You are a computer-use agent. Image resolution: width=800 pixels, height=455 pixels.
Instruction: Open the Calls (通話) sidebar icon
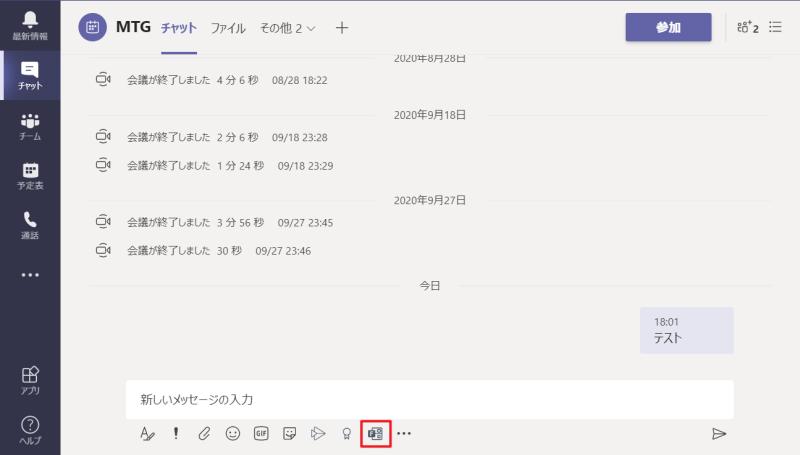tap(29, 225)
